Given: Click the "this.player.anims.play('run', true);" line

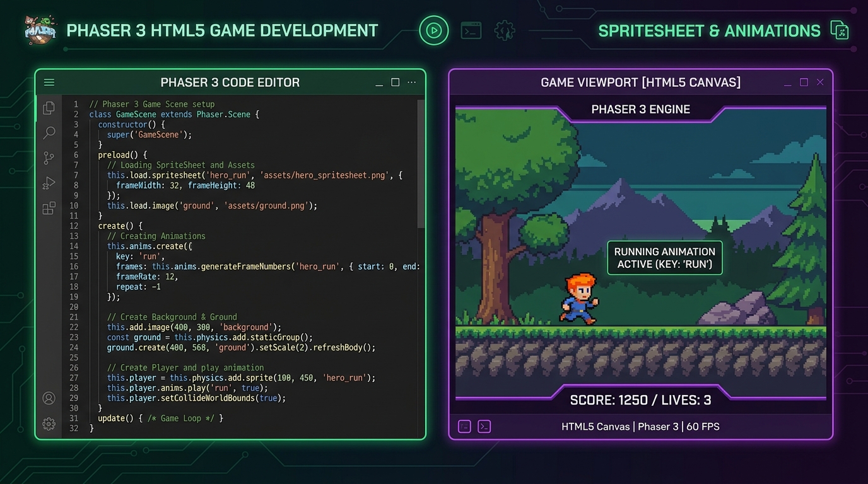Looking at the screenshot, I should click(187, 388).
